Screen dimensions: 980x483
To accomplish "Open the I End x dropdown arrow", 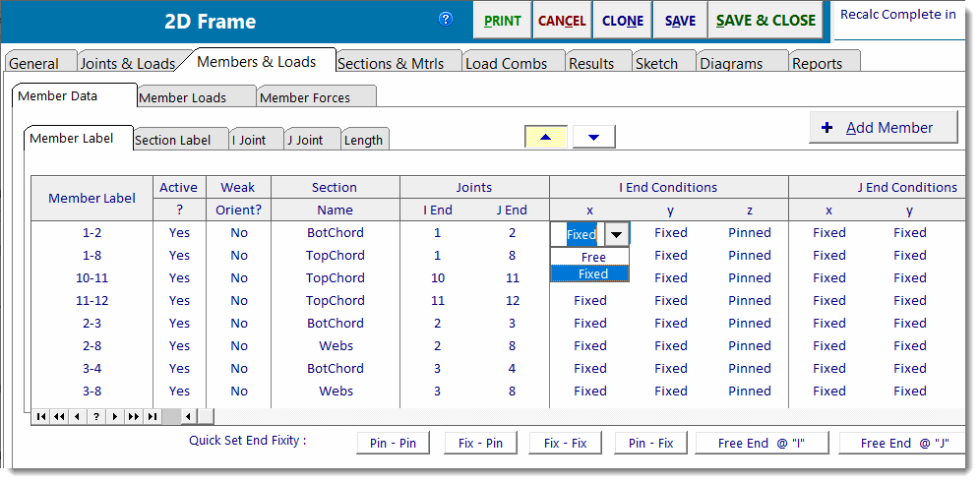I will (616, 234).
